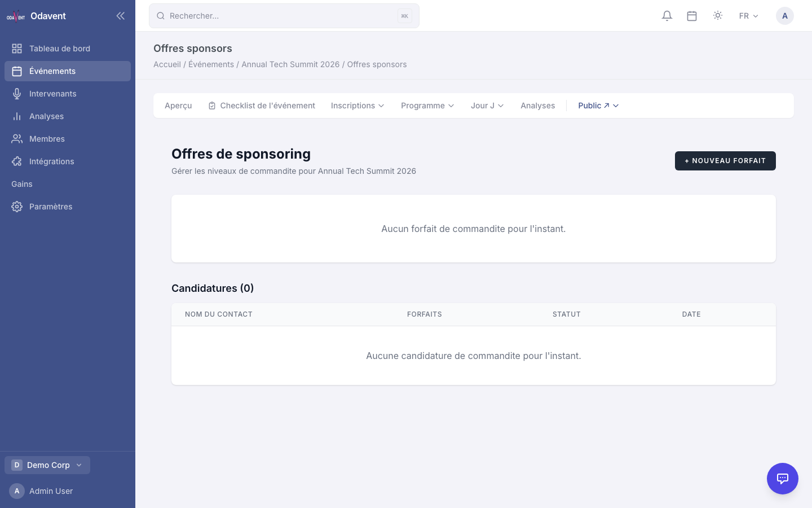Click the Paramètres gear icon
This screenshot has width=812, height=508.
[x=17, y=207]
